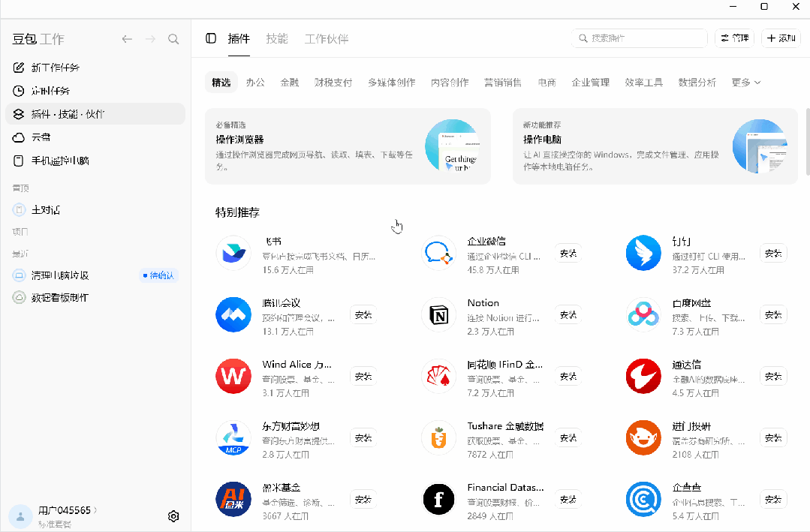This screenshot has height=532, width=810.
Task: Focus the plugin search field
Action: [x=639, y=38]
